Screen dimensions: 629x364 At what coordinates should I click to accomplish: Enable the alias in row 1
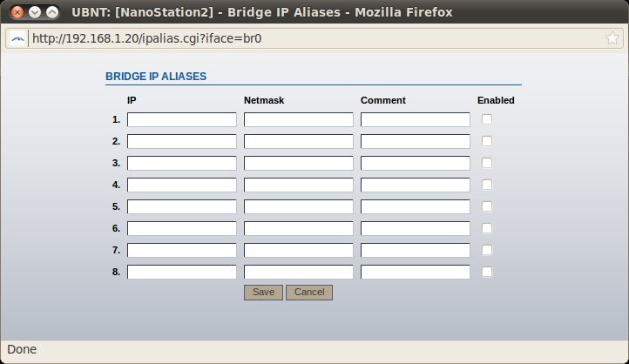coord(487,119)
